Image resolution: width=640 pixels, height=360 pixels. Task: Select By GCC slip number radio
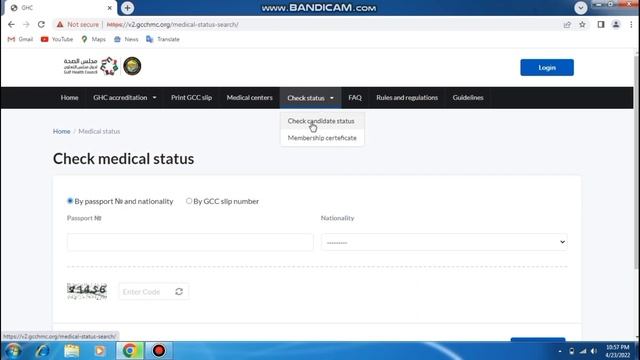189,201
